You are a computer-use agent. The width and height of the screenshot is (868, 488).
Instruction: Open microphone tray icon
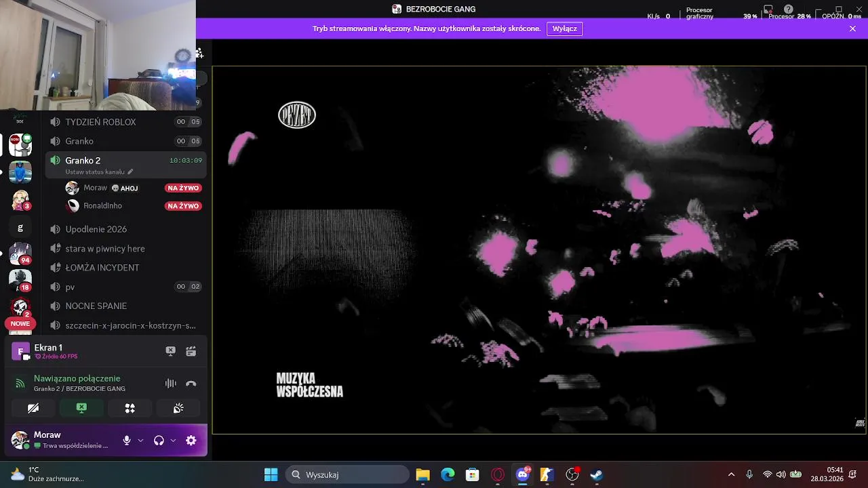tap(749, 474)
